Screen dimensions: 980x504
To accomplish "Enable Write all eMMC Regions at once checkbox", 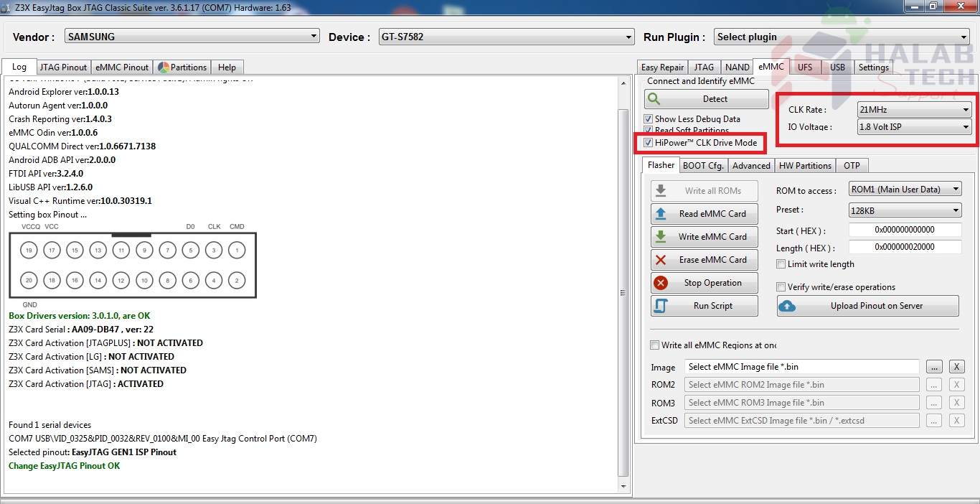I will tap(654, 345).
